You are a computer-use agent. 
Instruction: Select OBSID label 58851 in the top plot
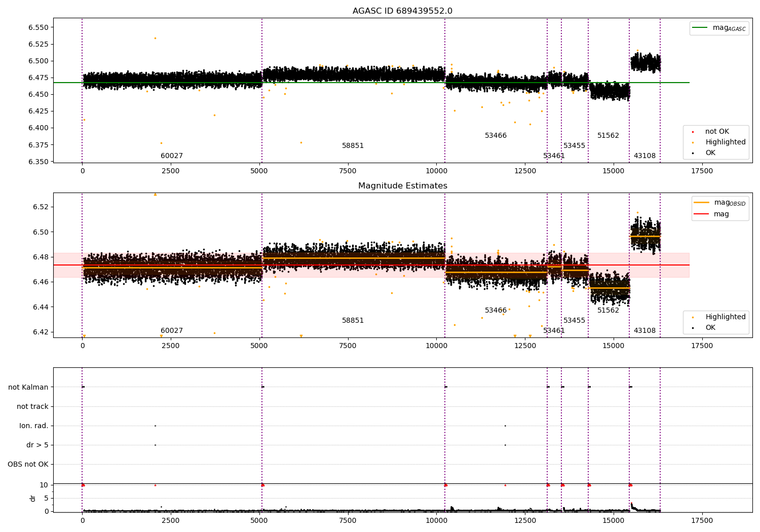click(x=353, y=146)
